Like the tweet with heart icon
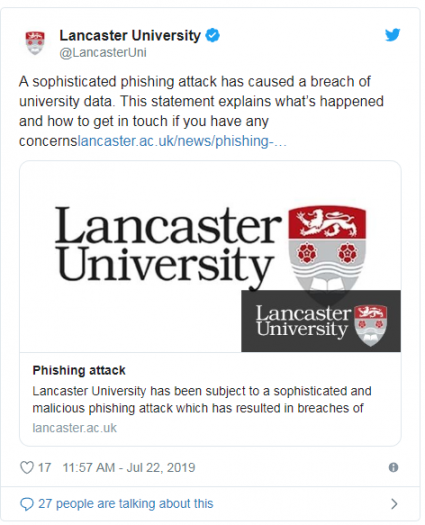 coord(27,467)
